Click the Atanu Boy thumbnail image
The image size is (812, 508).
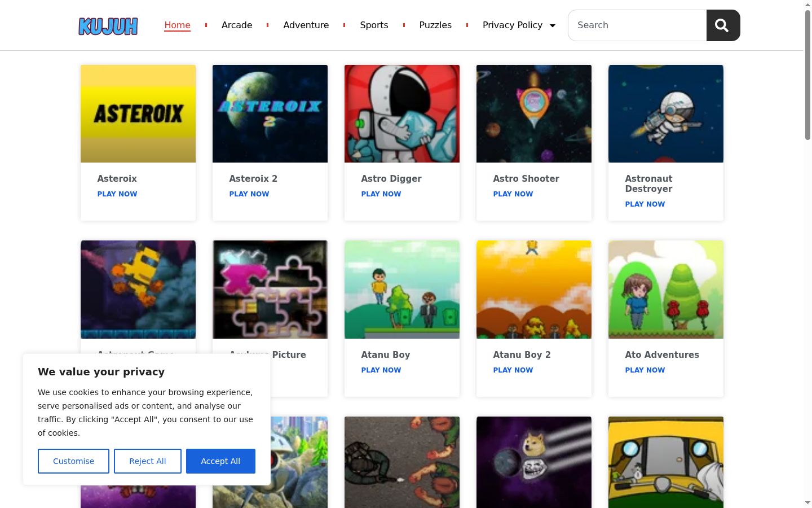pos(402,290)
